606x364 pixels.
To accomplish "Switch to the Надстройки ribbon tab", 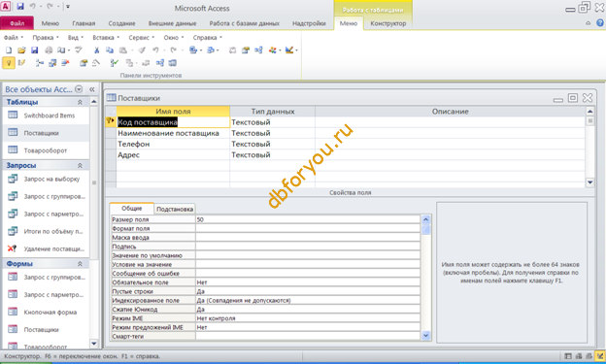I will click(309, 23).
